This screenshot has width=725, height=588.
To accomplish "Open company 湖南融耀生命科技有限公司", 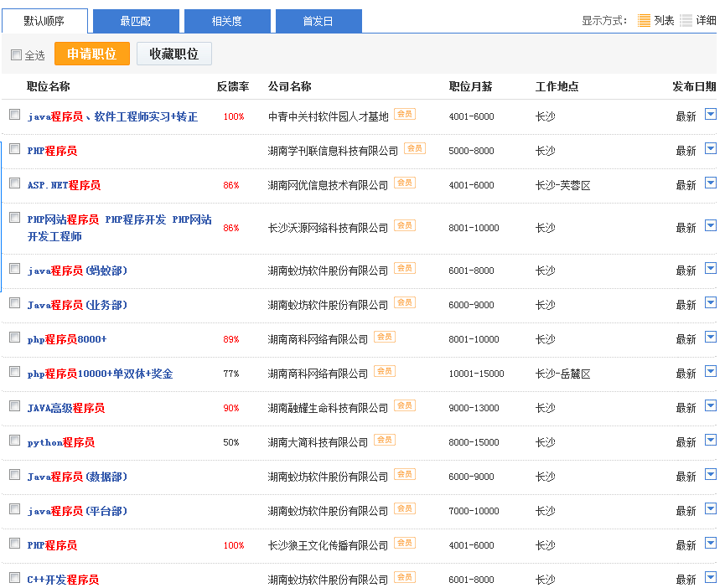I will pos(328,408).
